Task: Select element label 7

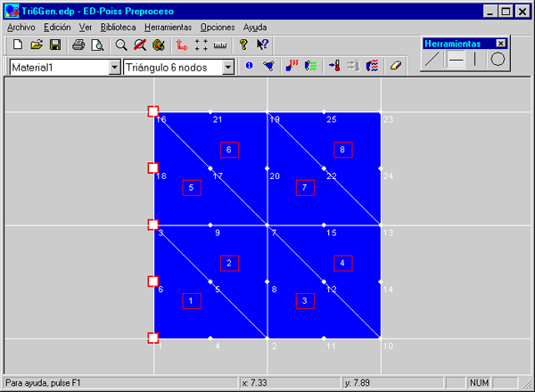Action: pyautogui.click(x=305, y=187)
